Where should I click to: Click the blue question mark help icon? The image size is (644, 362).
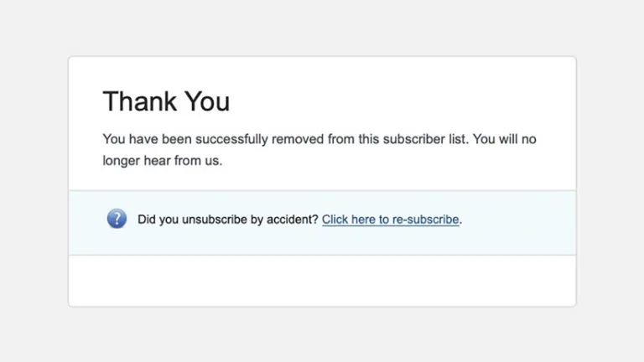pyautogui.click(x=116, y=220)
